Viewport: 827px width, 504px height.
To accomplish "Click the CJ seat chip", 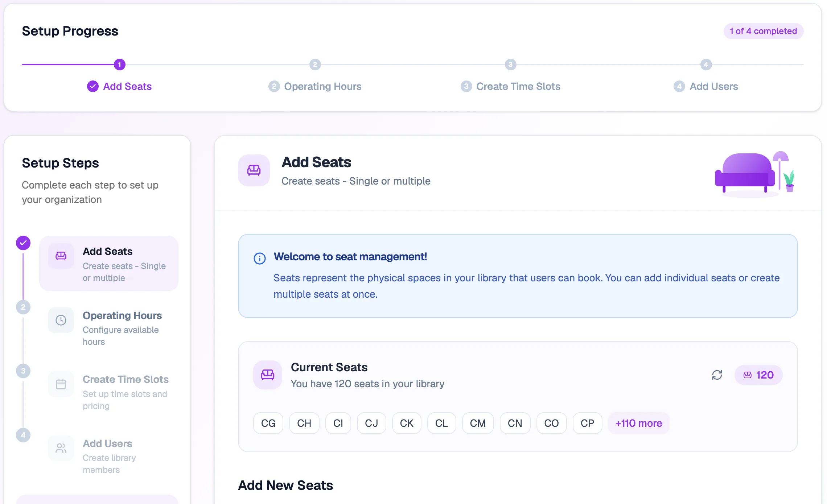I will click(371, 423).
